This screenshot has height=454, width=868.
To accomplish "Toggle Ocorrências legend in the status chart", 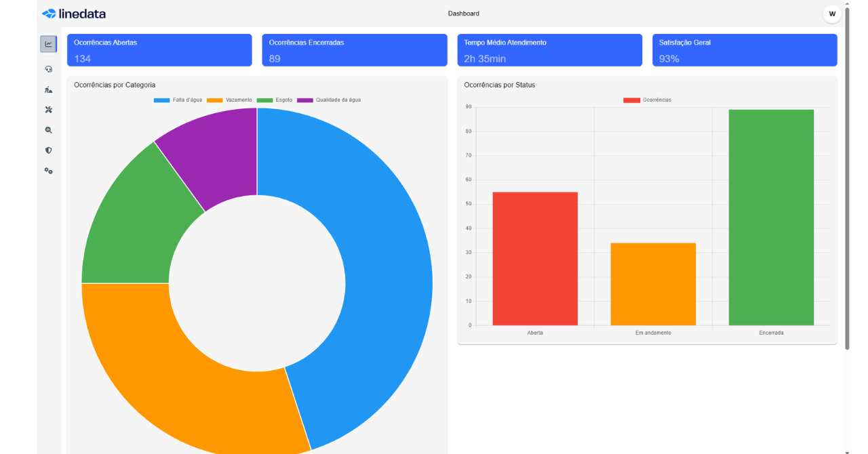I will tap(647, 100).
